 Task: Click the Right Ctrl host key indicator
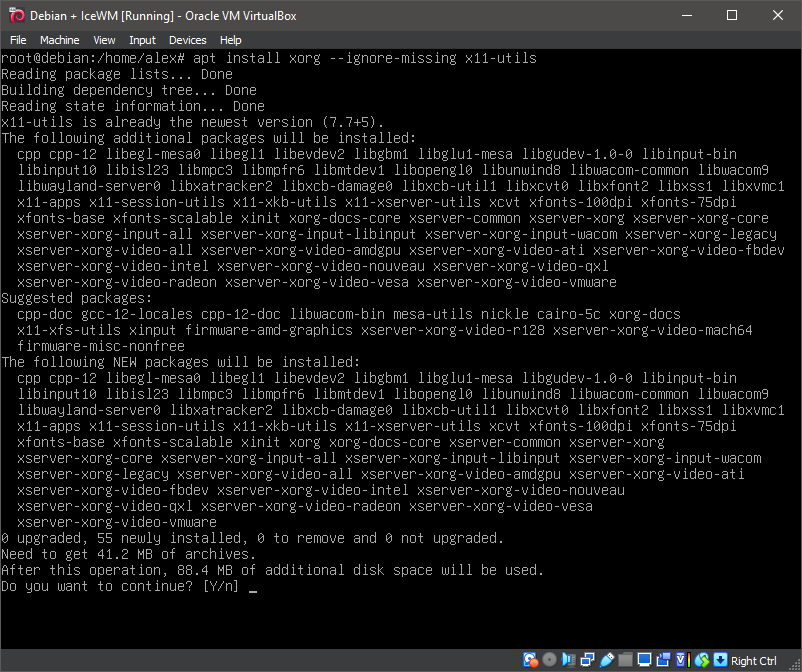755,660
